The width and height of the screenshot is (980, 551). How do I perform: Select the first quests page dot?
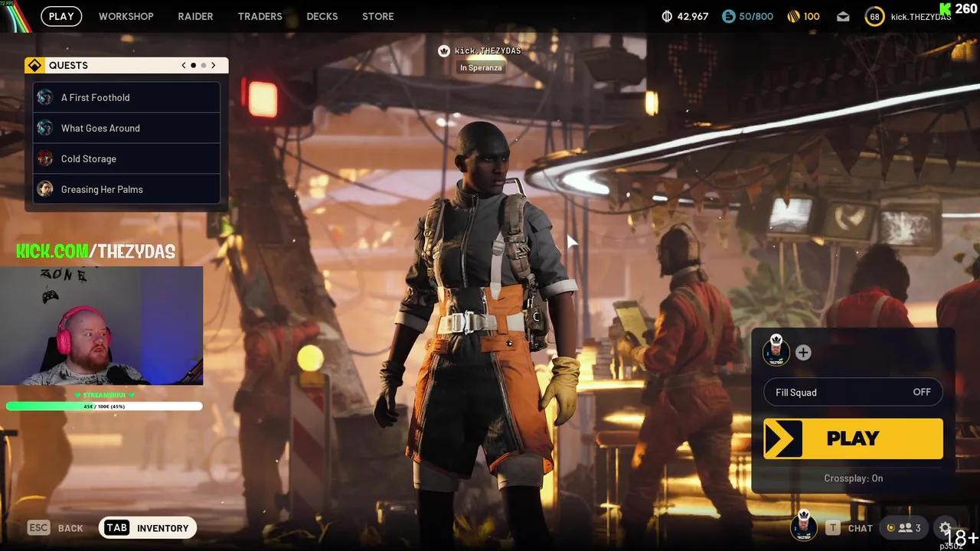point(194,65)
